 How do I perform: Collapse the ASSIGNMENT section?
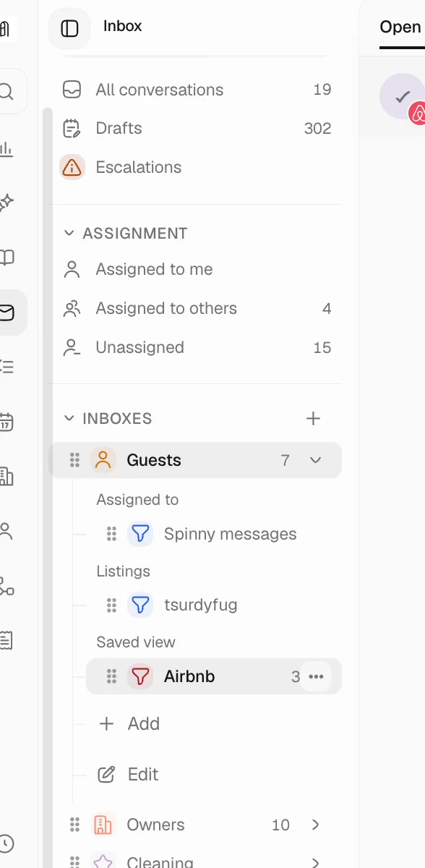pos(69,233)
